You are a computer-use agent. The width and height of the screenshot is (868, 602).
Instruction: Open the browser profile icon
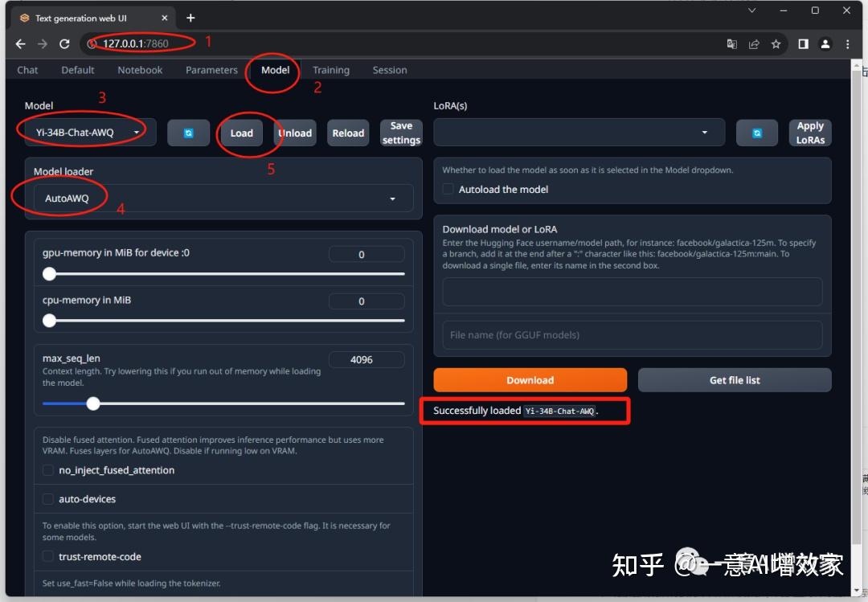pyautogui.click(x=825, y=44)
